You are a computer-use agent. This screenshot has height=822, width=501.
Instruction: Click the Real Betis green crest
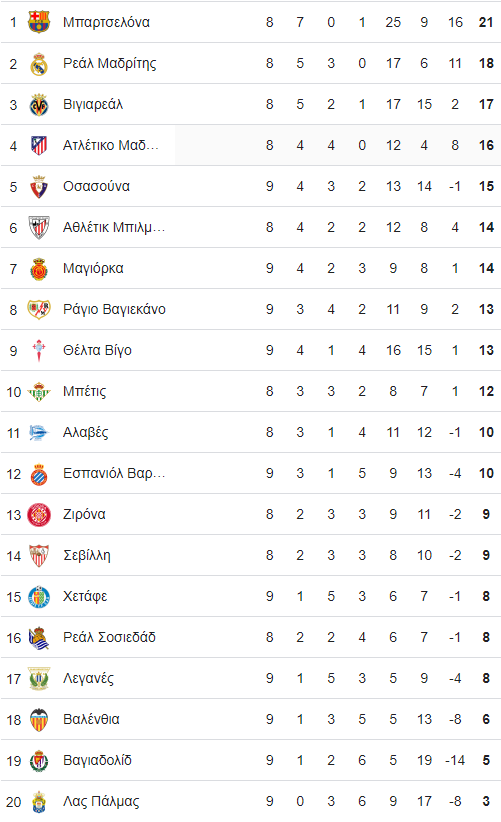(39, 391)
